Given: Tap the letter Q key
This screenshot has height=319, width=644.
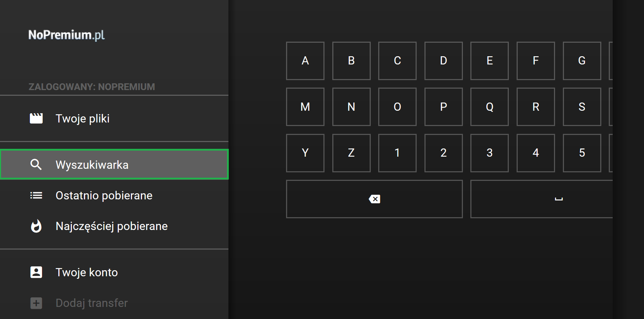Looking at the screenshot, I should click(x=490, y=107).
